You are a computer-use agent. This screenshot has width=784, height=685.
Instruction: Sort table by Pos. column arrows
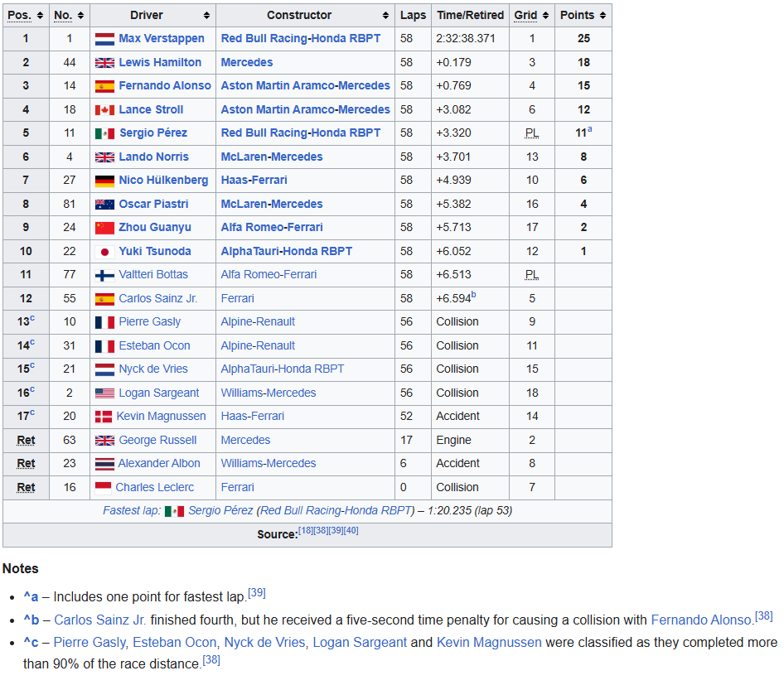tap(40, 16)
